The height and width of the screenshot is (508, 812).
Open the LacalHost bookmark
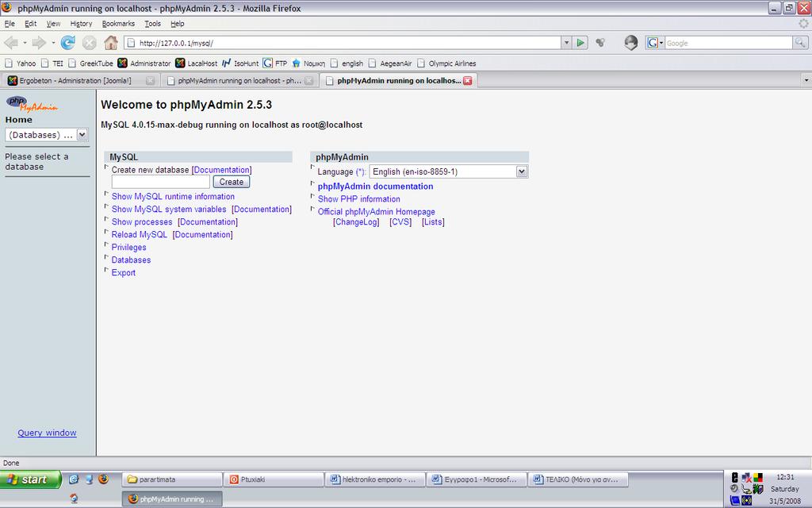[x=197, y=63]
